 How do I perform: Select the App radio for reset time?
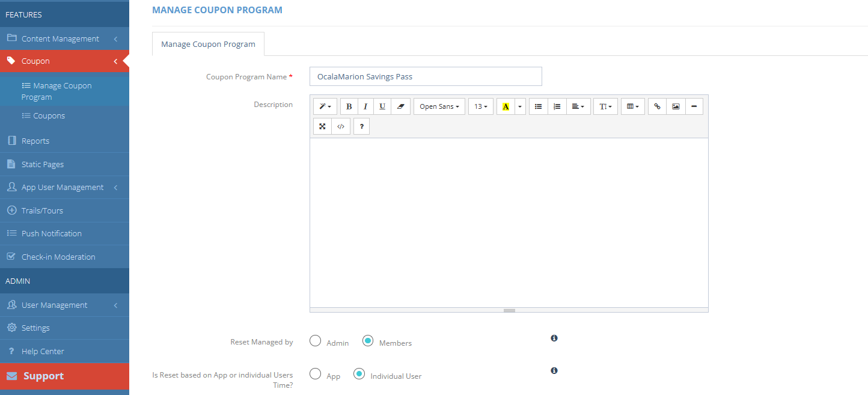click(x=315, y=374)
